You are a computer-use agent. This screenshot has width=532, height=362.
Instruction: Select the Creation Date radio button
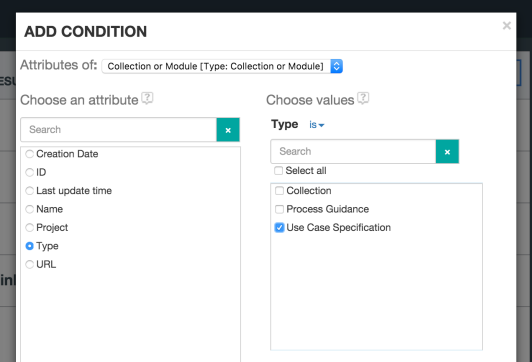(x=30, y=154)
